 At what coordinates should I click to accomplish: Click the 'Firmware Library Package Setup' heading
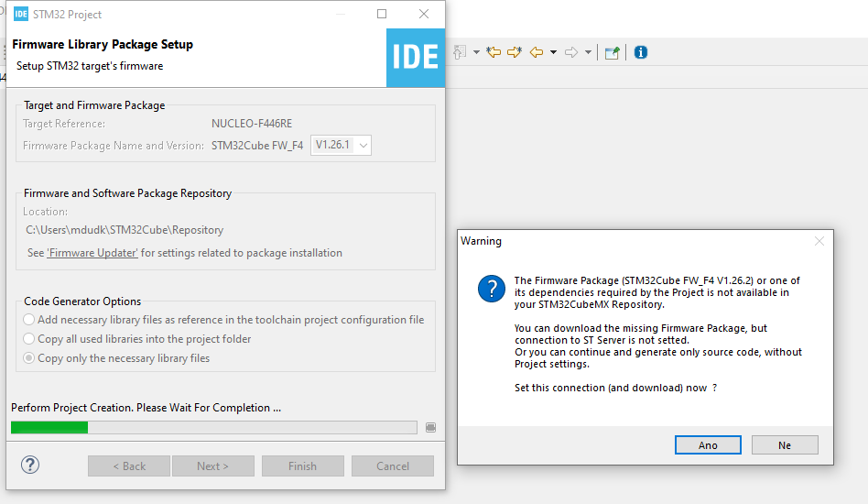point(103,44)
